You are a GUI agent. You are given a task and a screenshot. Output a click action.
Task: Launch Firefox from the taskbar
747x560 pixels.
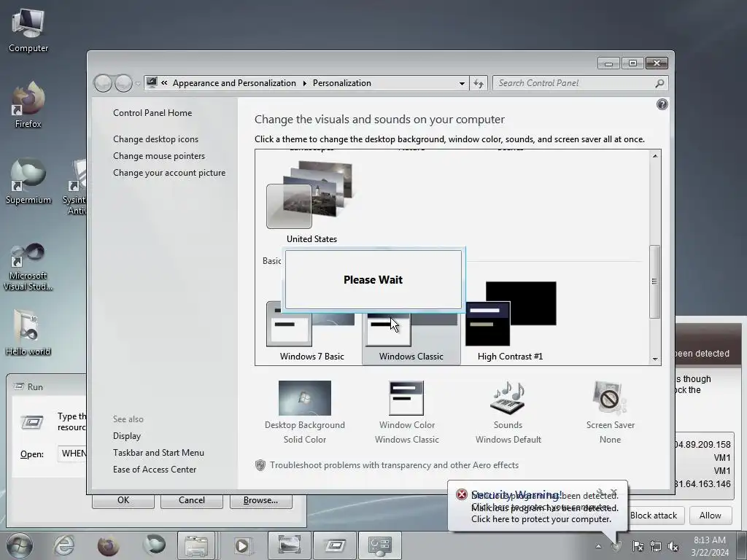pos(108,545)
